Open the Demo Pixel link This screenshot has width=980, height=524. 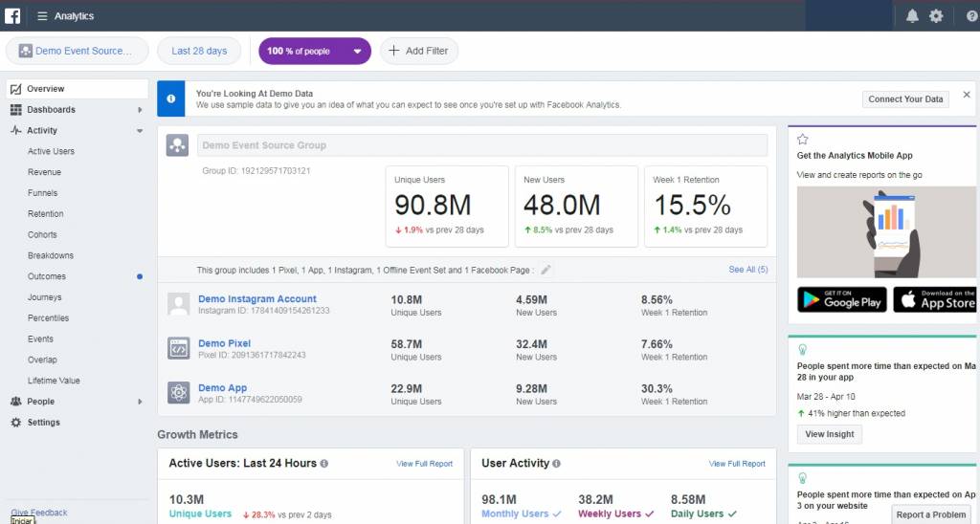click(x=224, y=343)
